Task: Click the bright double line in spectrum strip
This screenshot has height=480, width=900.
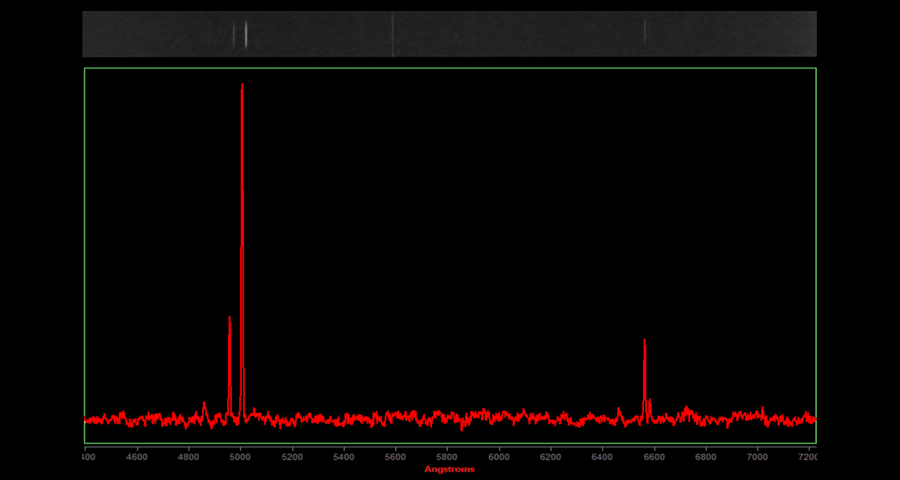Action: (241, 35)
